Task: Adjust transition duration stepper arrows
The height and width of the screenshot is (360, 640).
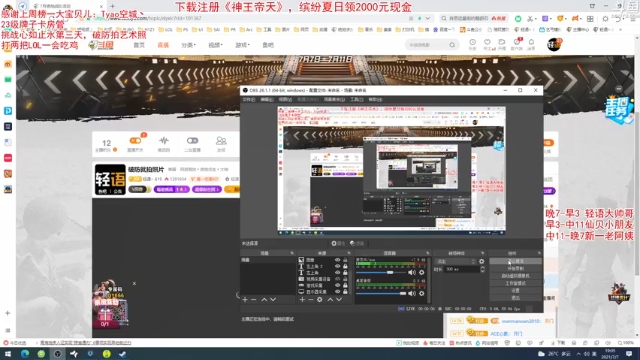Action: point(483,269)
